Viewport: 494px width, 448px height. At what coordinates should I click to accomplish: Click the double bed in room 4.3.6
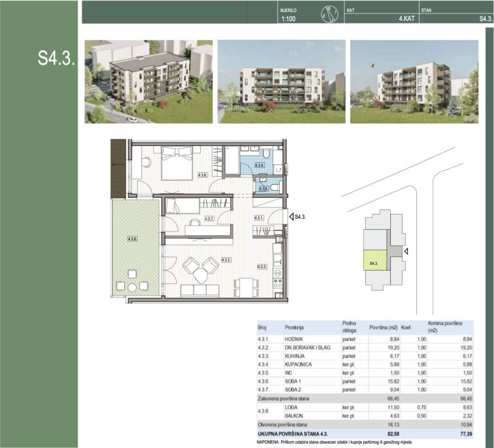[177, 162]
